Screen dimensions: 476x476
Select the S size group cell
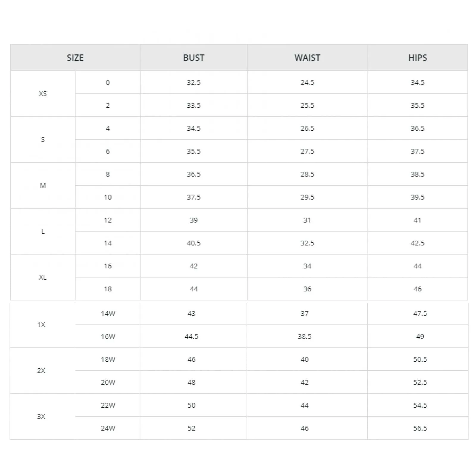tap(43, 140)
